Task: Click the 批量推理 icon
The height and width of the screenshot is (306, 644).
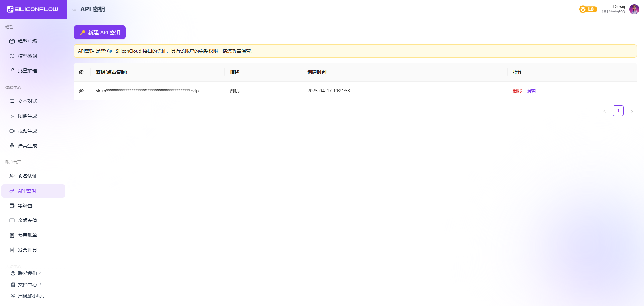Action: click(x=12, y=71)
